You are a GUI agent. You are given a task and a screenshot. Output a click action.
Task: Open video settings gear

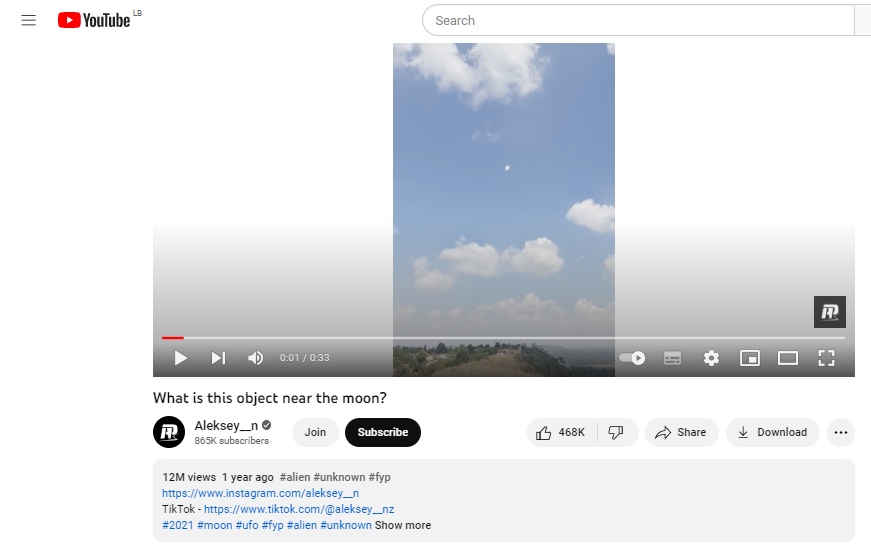coord(711,358)
